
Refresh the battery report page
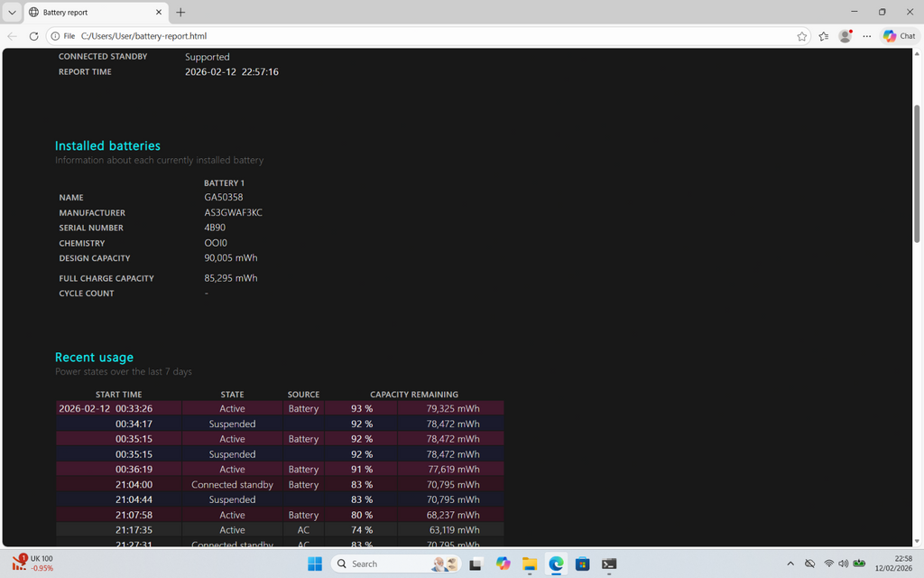[x=33, y=36]
